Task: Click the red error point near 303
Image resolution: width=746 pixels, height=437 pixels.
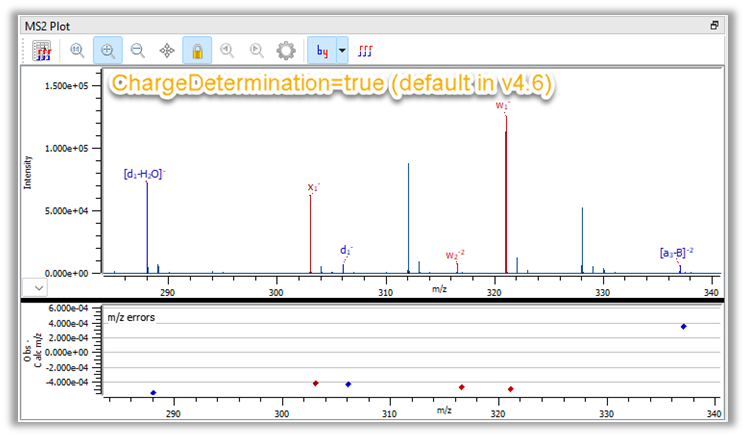Action: 315,383
